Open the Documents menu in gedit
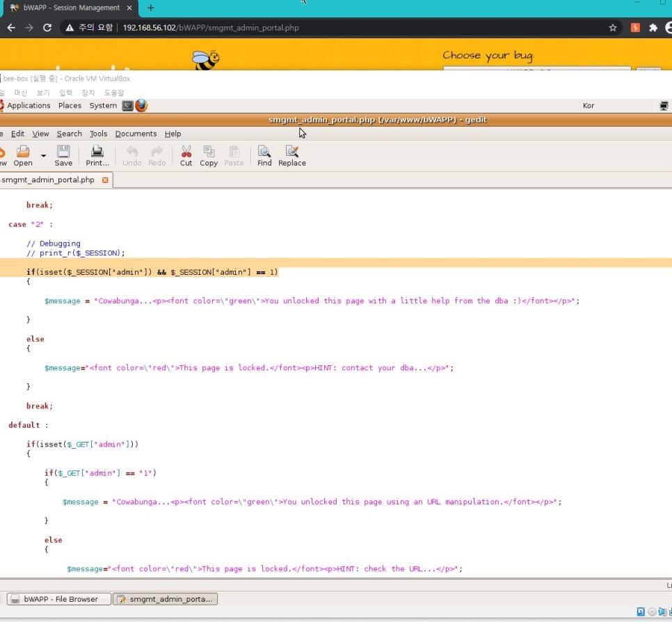672x622 pixels. click(136, 134)
